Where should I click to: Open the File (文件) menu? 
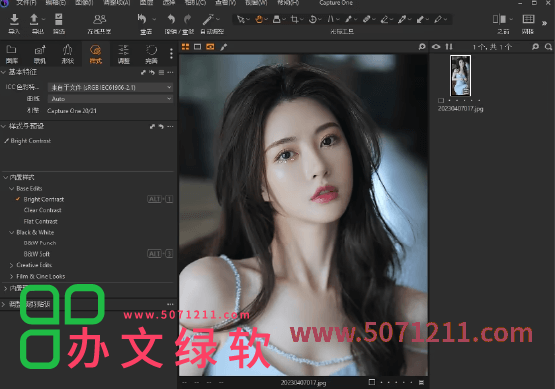[x=26, y=3]
